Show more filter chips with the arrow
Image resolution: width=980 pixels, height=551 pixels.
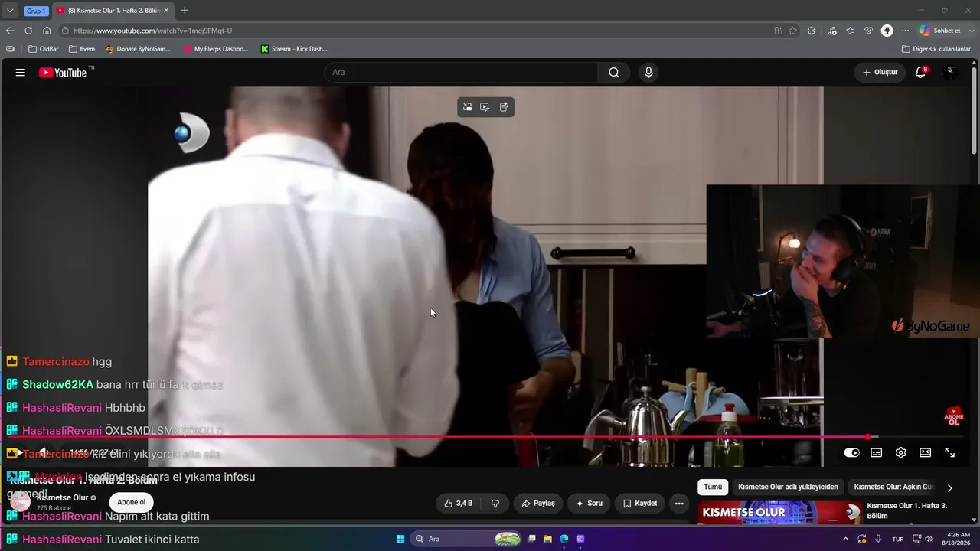coord(950,487)
